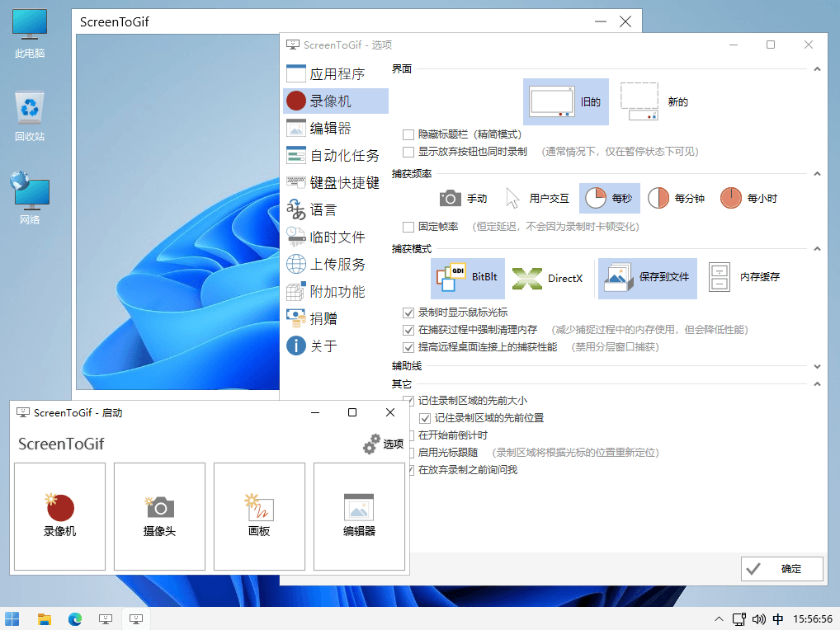Open the 应用程序 options section
Image resolution: width=840 pixels, height=630 pixels.
tap(335, 74)
